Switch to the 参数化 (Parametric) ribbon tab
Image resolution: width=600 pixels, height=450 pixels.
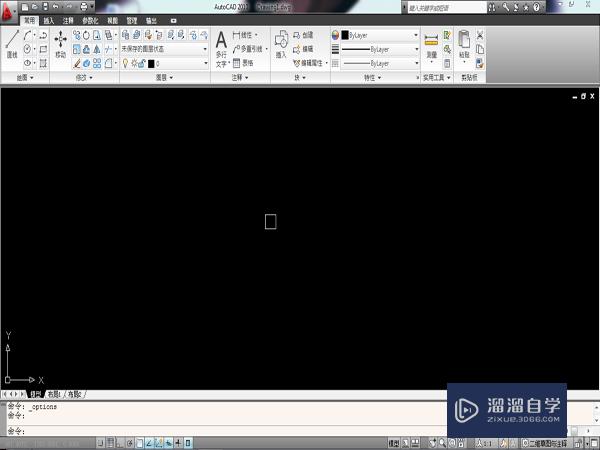click(x=90, y=21)
